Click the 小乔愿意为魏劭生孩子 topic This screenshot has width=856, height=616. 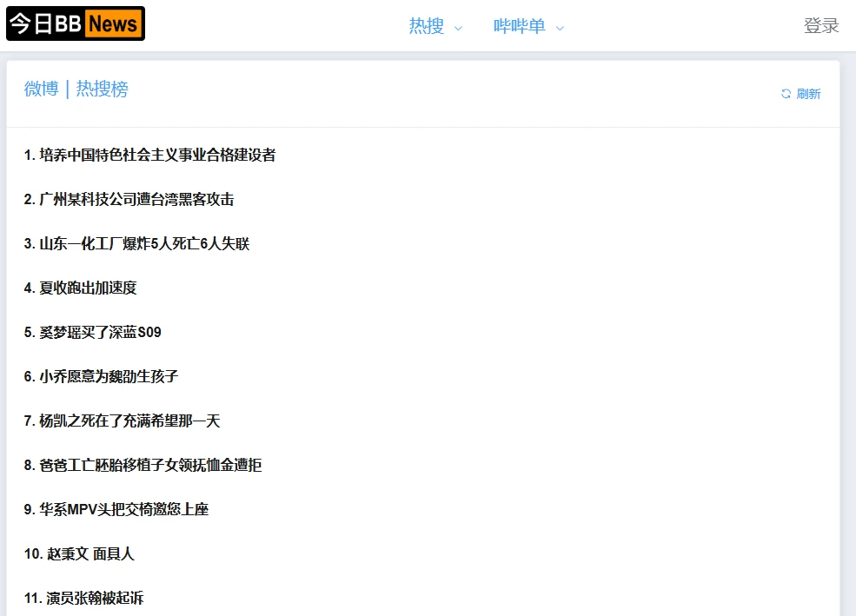(x=101, y=376)
